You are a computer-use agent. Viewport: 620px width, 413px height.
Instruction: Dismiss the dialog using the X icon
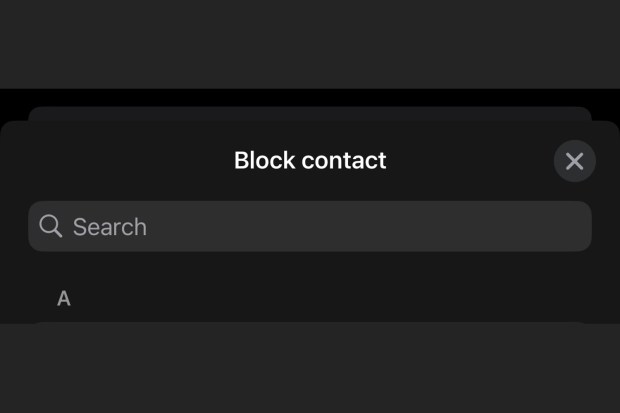click(x=575, y=161)
